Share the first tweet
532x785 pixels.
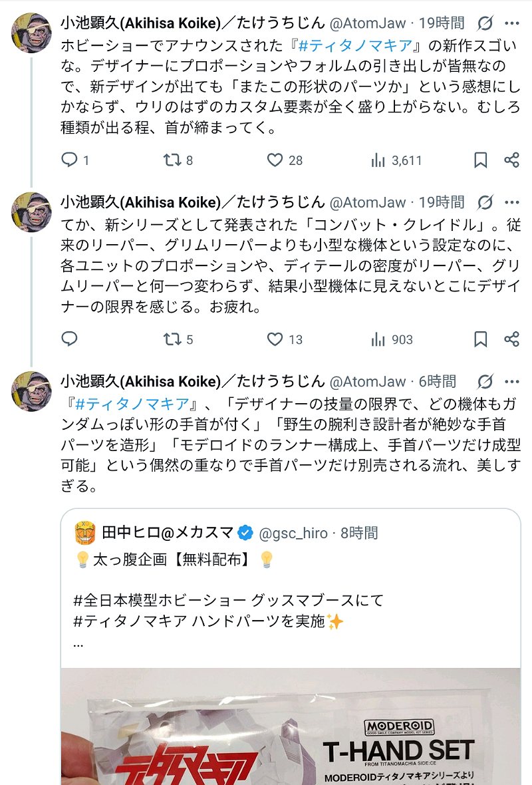pyautogui.click(x=511, y=160)
